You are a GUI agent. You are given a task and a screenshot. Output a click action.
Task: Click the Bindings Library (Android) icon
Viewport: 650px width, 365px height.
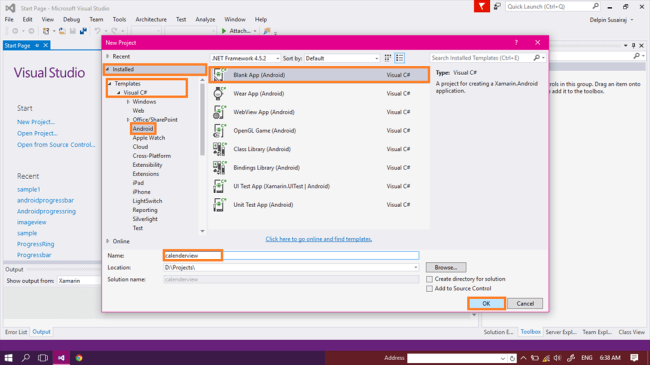point(218,168)
